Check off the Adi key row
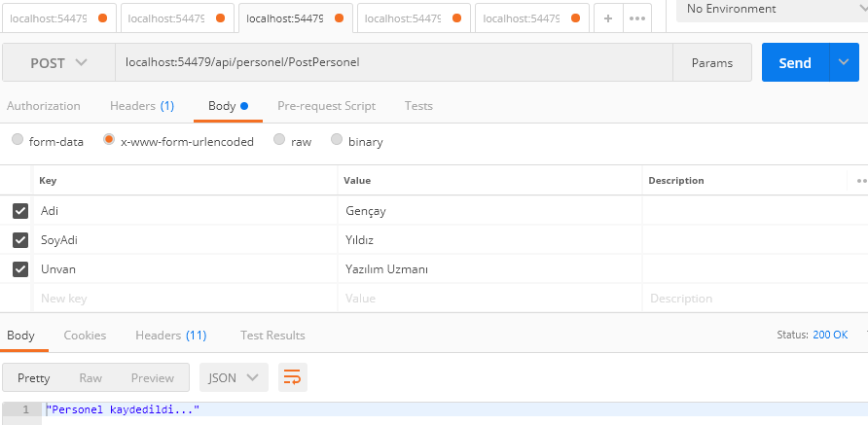Screen dimensions: 868x425 pyautogui.click(x=20, y=210)
